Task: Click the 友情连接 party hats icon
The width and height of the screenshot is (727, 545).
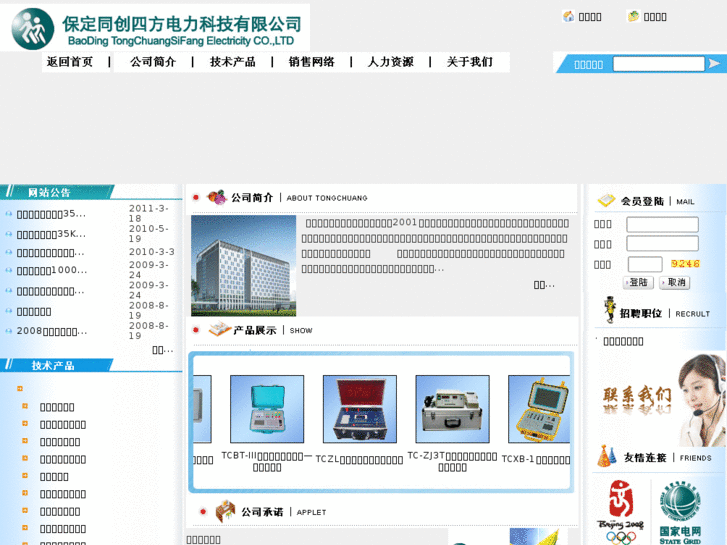Action: tap(607, 456)
